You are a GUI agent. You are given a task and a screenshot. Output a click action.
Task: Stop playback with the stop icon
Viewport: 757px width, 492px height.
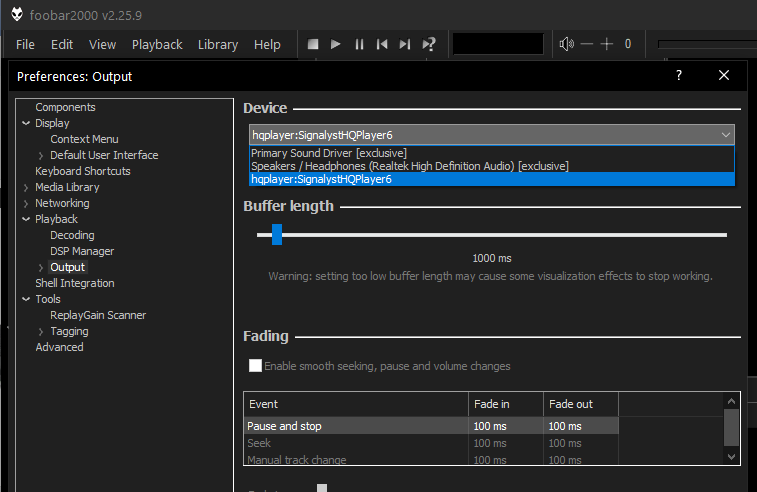click(313, 44)
